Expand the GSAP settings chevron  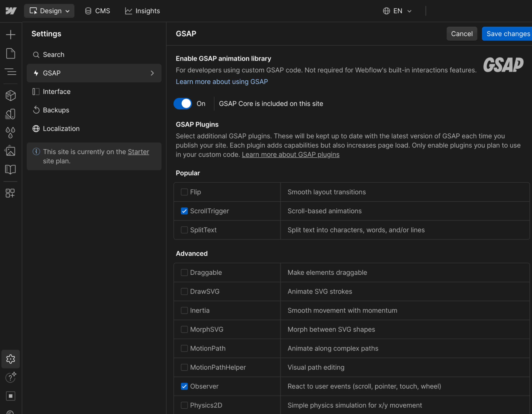152,73
